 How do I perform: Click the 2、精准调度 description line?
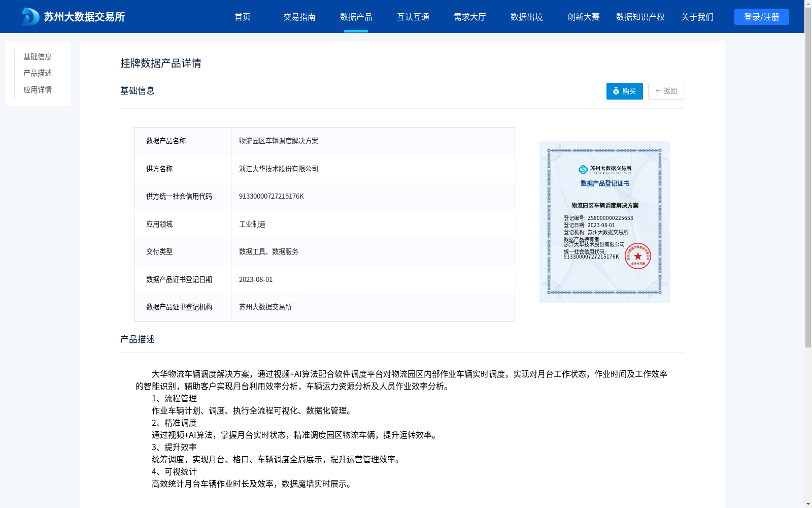[x=174, y=423]
